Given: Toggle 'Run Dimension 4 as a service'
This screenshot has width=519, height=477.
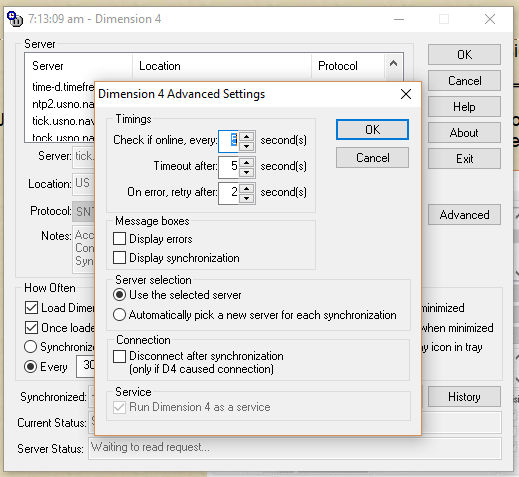Looking at the screenshot, I should (x=119, y=407).
